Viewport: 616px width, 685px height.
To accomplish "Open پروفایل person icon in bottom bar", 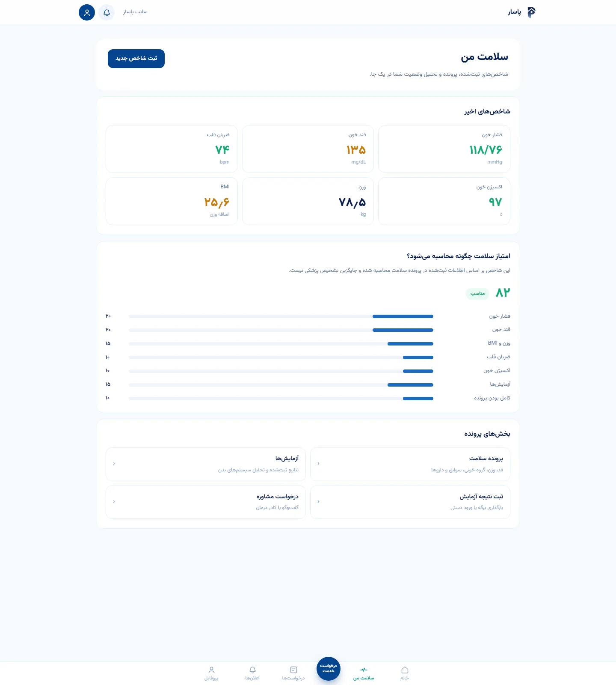I will point(211,670).
